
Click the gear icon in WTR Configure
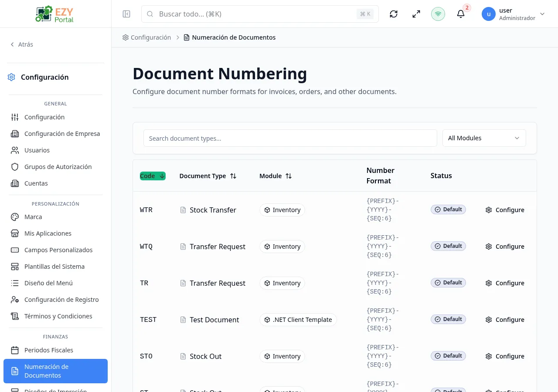489,210
